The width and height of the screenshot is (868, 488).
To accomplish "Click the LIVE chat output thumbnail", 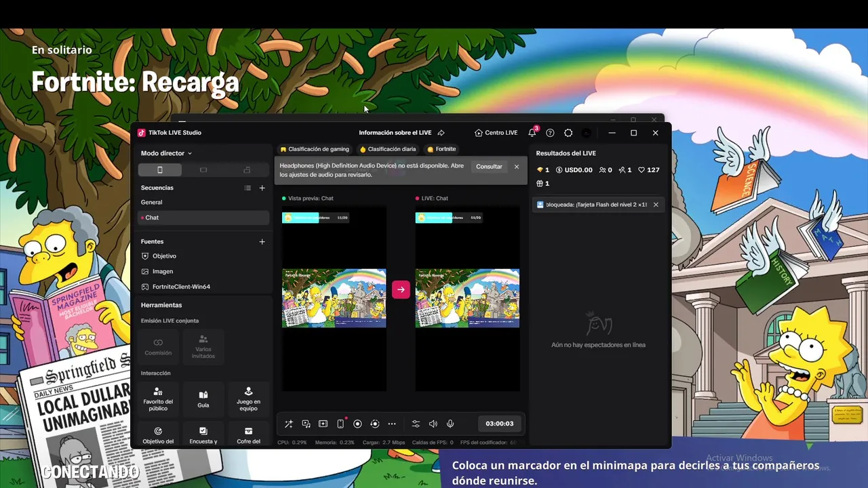I will (467, 298).
